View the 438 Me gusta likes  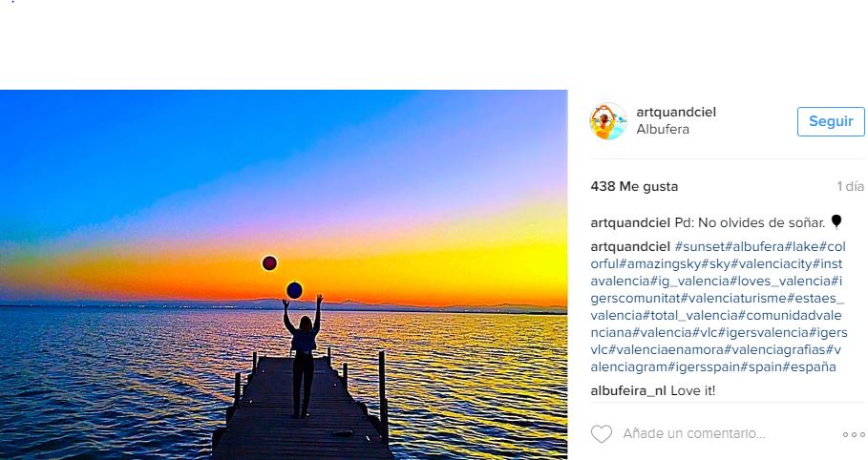[634, 187]
